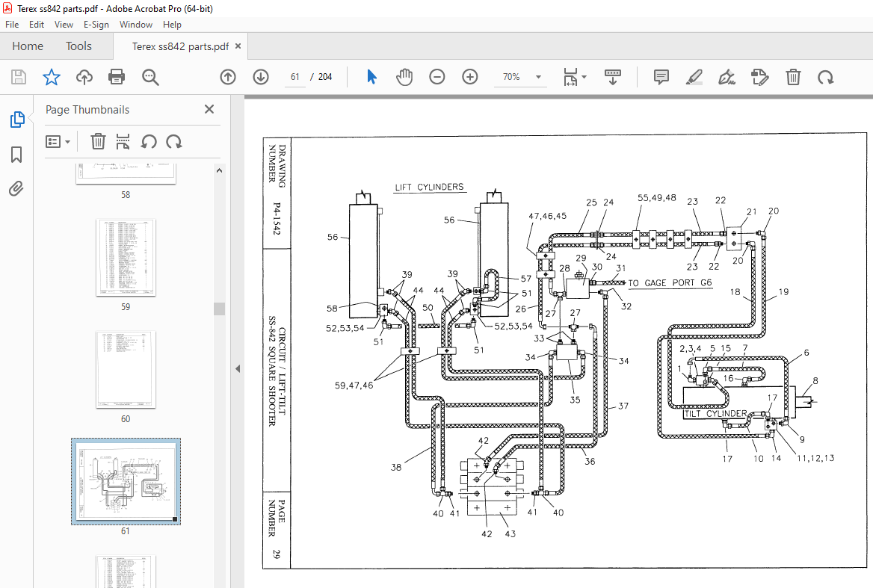873x588 pixels.
Task: Click the '59,47,46' callout label
Action: (x=354, y=385)
